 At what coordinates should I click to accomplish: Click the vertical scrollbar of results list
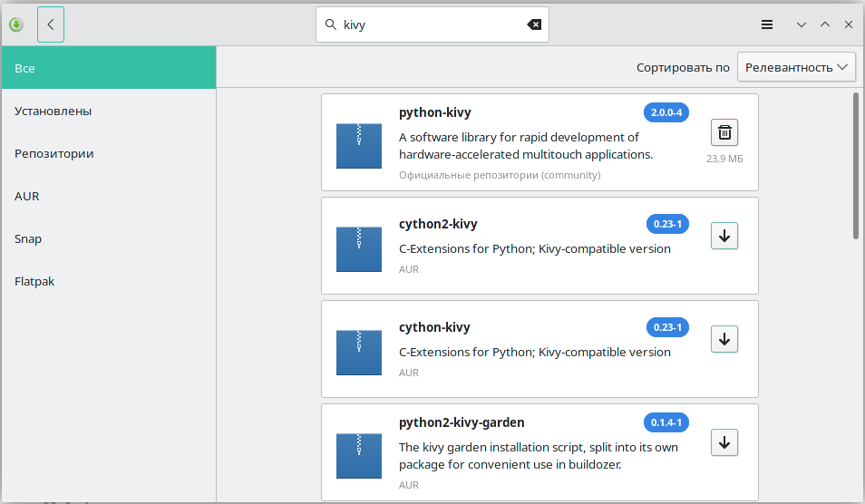[x=856, y=163]
